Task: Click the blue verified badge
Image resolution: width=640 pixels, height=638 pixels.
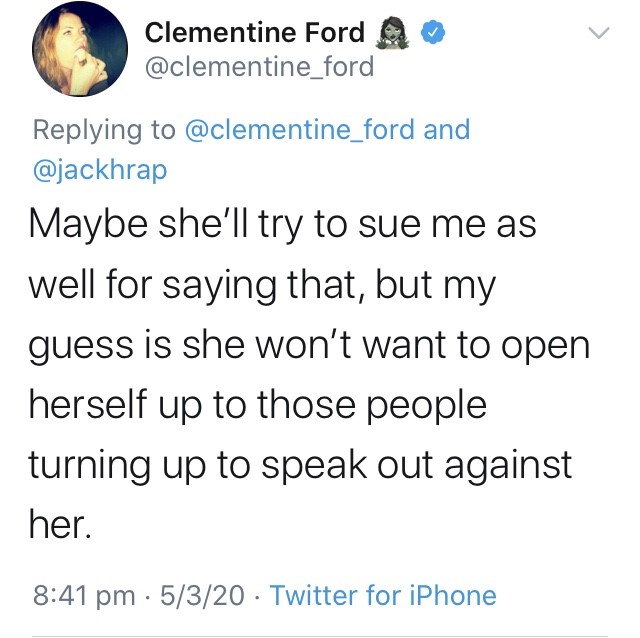Action: tap(429, 33)
